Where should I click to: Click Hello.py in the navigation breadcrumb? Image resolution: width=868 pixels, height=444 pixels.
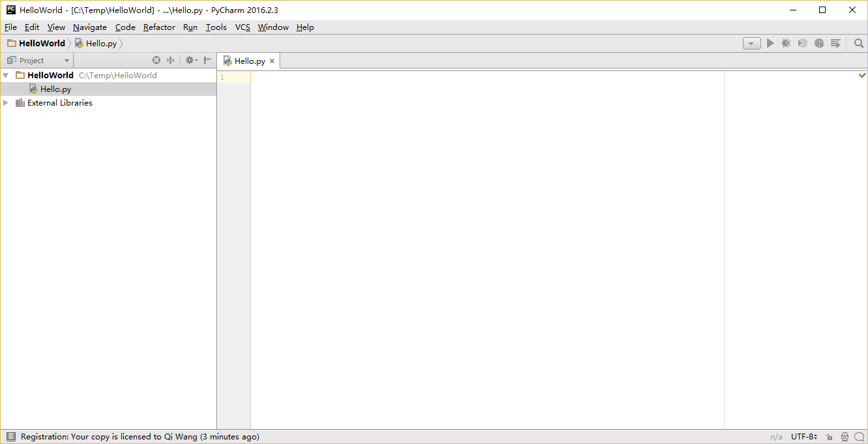96,43
